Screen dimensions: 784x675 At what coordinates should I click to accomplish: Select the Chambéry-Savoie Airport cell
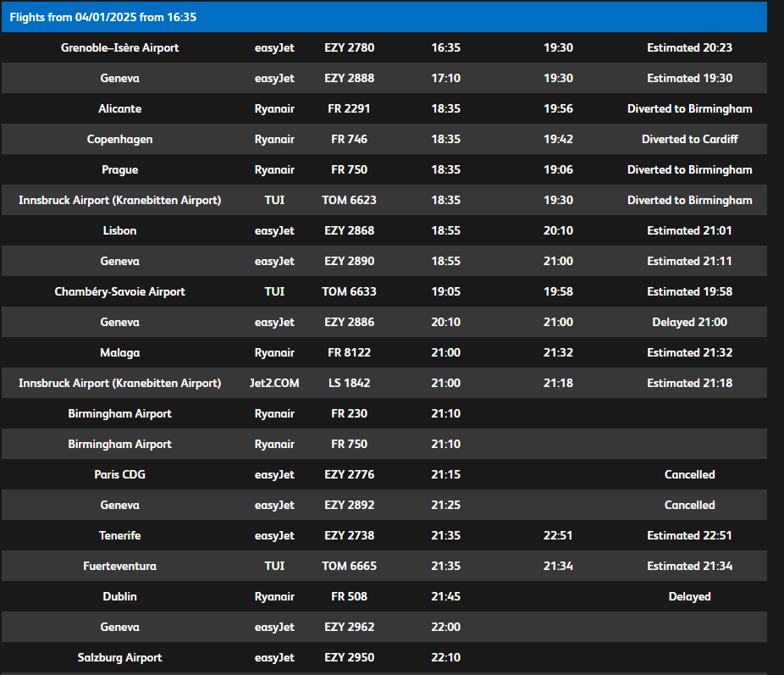[x=119, y=291]
